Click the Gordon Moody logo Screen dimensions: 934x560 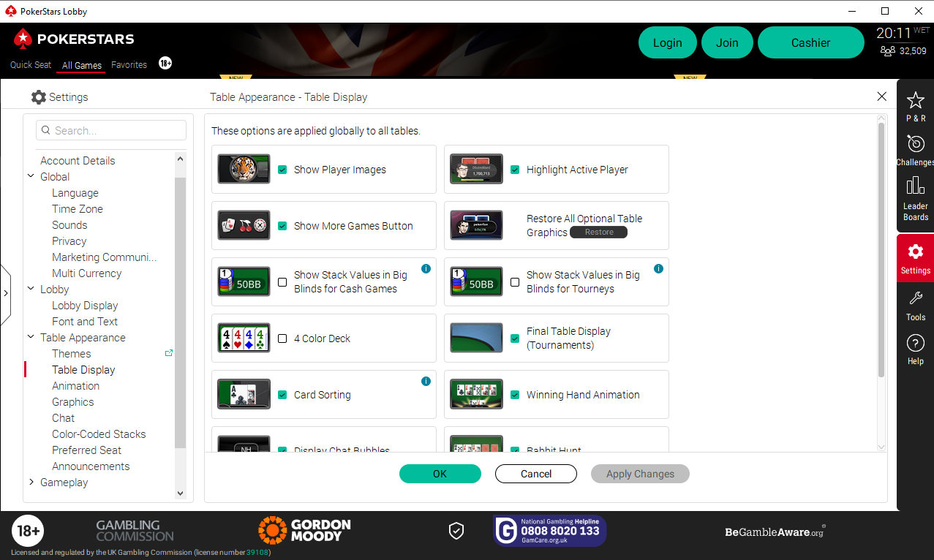pyautogui.click(x=304, y=530)
